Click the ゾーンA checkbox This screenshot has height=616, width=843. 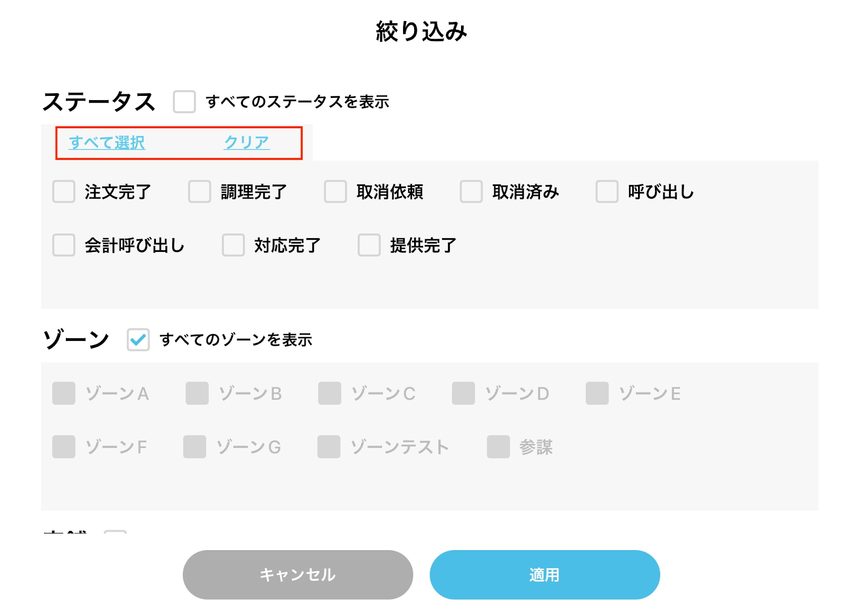tap(64, 394)
